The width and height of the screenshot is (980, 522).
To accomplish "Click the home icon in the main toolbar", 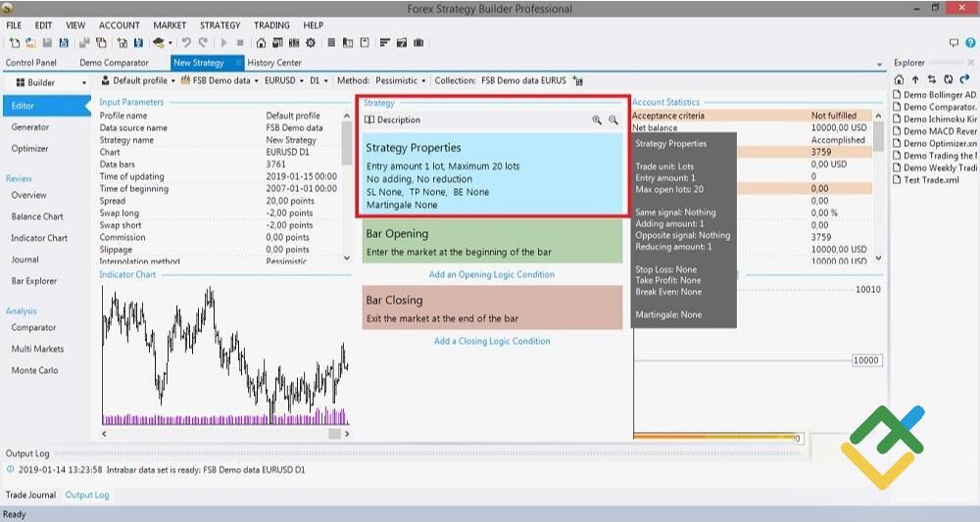I will click(261, 43).
